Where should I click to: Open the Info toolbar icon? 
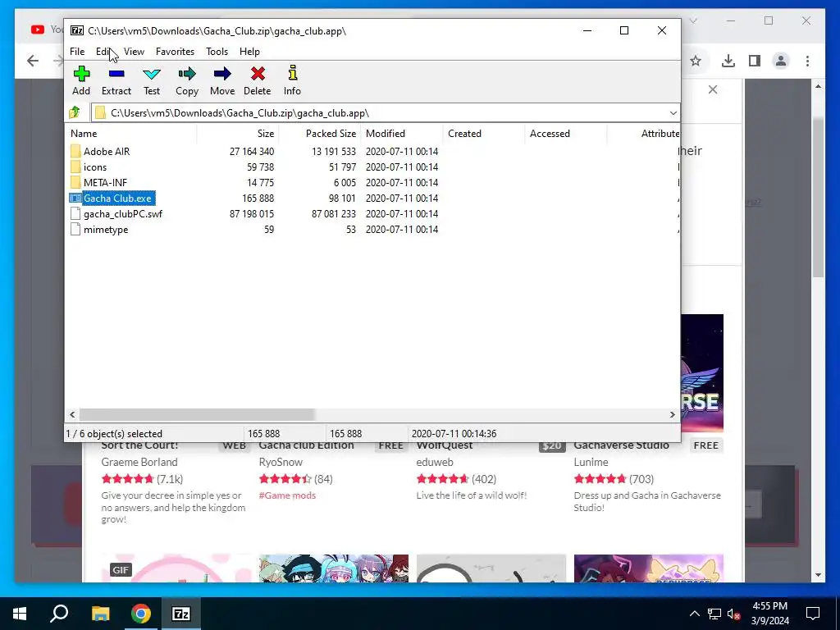click(292, 73)
